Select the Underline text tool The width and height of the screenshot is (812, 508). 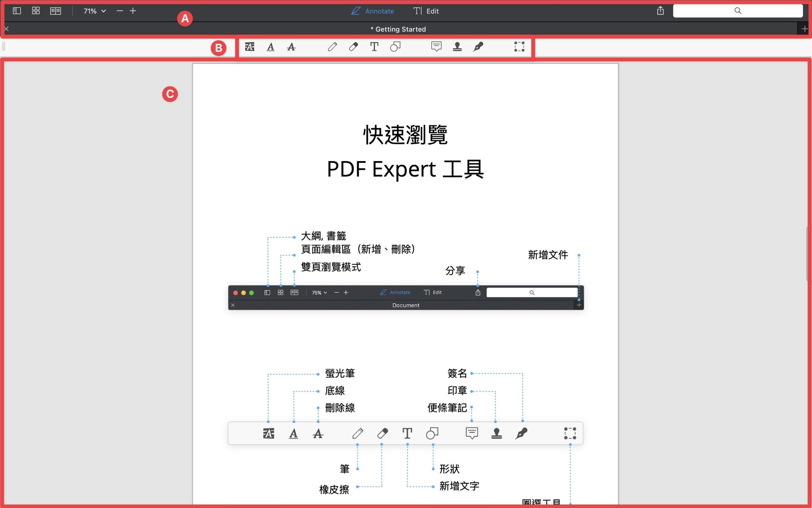point(270,47)
